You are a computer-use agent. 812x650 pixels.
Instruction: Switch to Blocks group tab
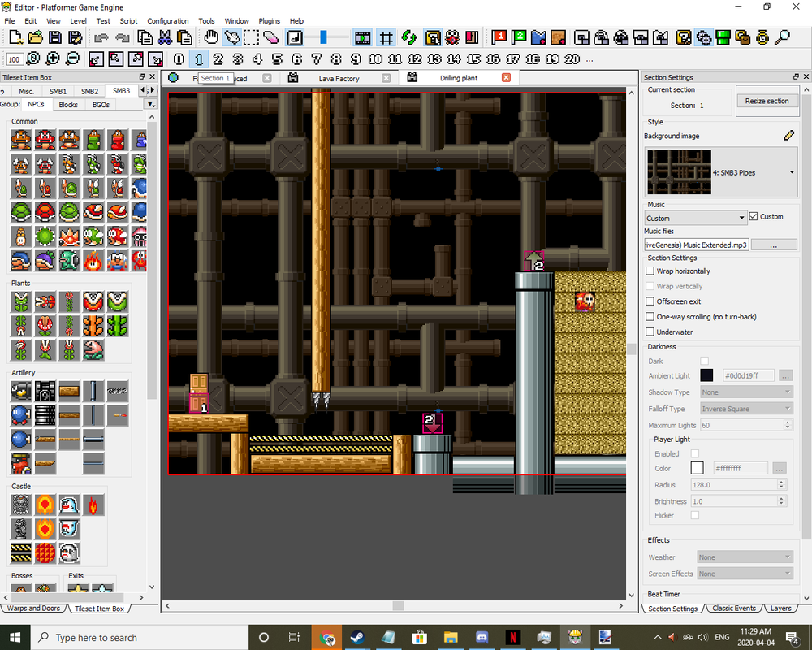coord(68,105)
